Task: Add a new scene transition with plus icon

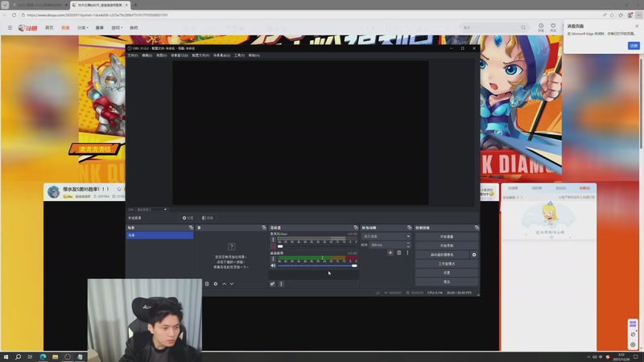Action: 390,253
